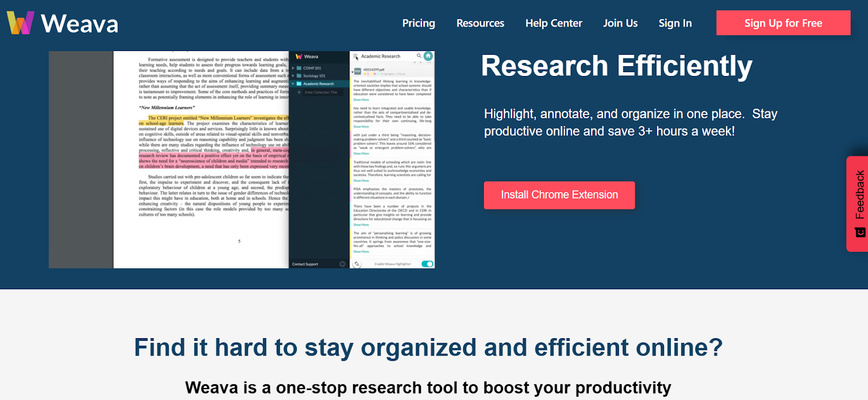The height and width of the screenshot is (400, 868).
Task: Click Show More under the OECD and CERI highlight
Action: point(361,225)
